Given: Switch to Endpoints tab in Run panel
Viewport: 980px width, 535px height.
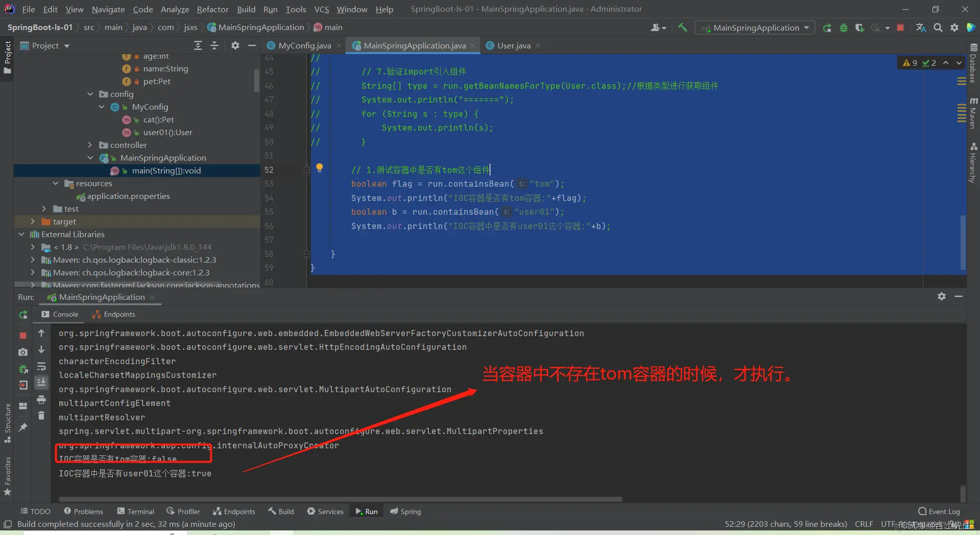Looking at the screenshot, I should pyautogui.click(x=114, y=314).
